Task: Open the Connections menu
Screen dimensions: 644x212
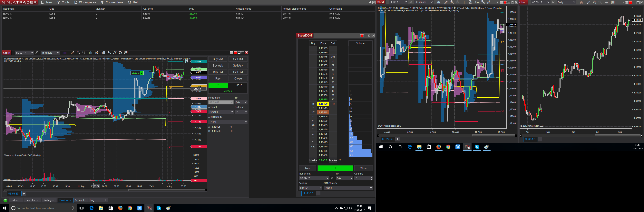Action: coord(112,2)
